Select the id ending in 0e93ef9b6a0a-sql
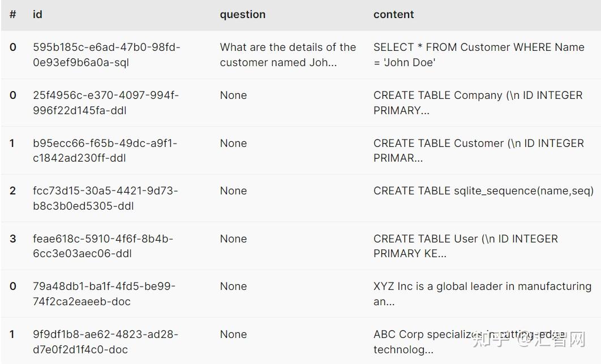 [x=106, y=55]
